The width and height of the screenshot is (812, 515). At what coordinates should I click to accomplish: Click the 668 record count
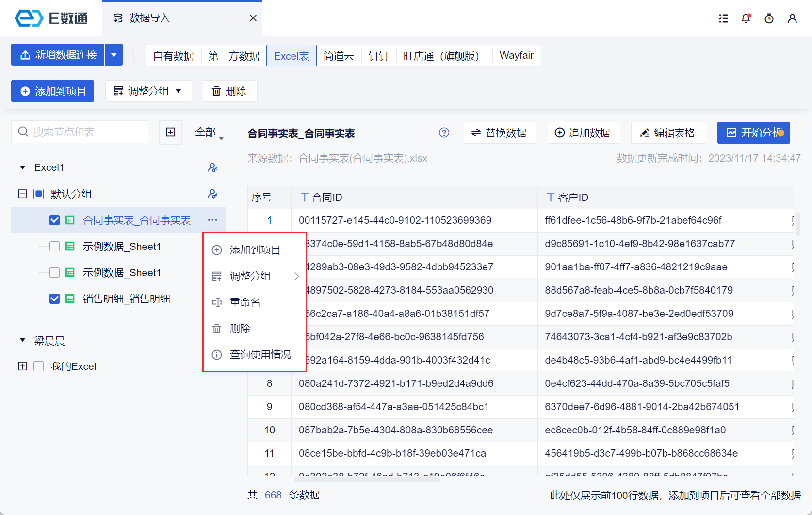273,495
